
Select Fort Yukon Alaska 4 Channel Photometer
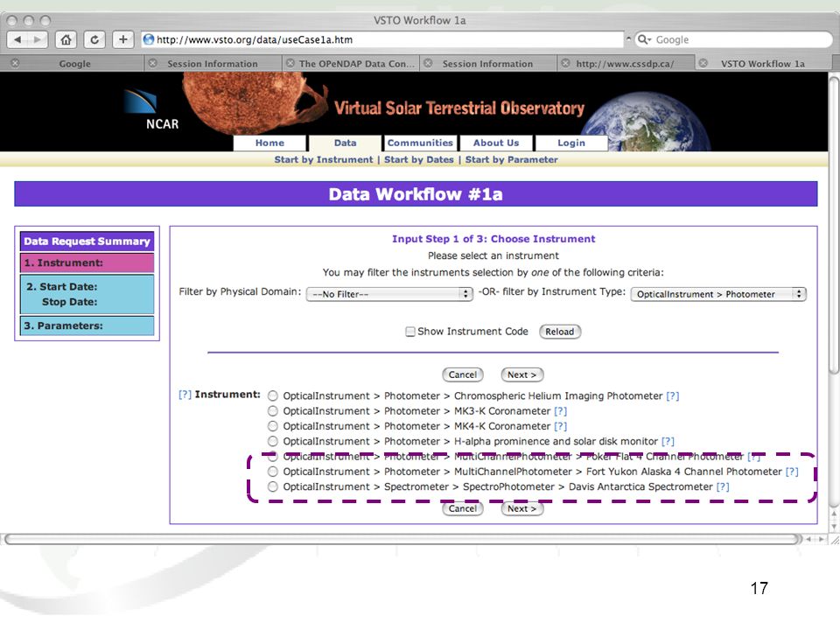[x=273, y=472]
